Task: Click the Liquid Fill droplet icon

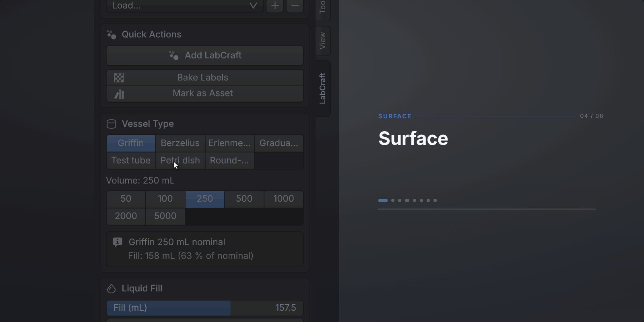Action: (x=111, y=289)
